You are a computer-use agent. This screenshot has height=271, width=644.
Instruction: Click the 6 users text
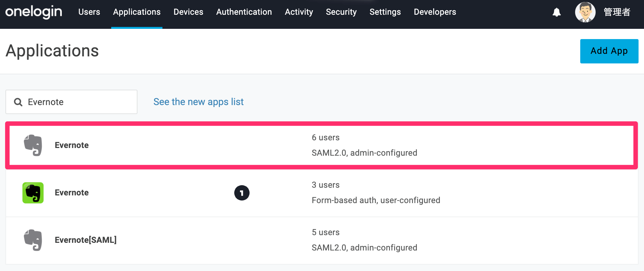[x=326, y=137]
